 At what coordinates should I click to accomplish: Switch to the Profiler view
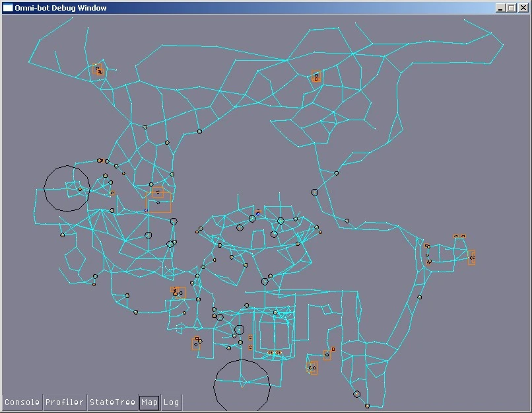64,402
